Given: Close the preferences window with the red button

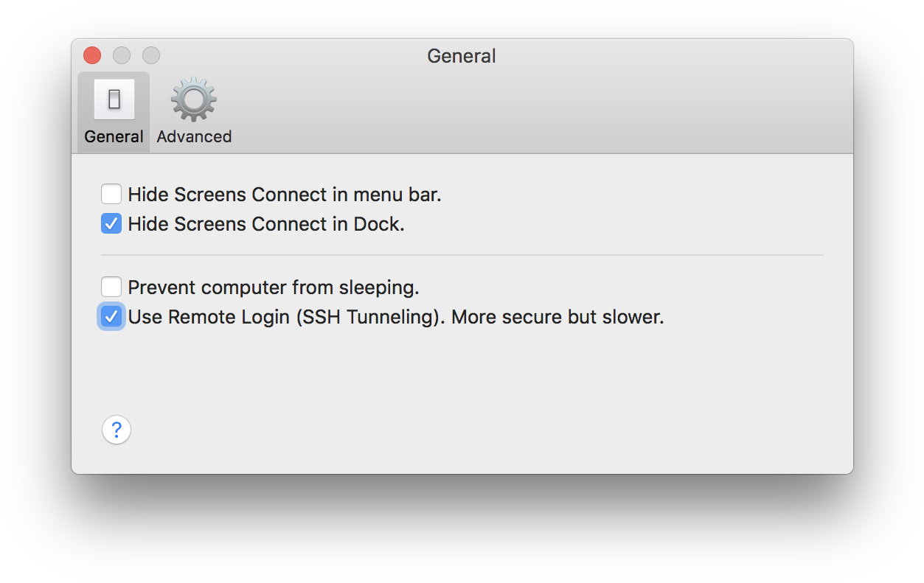Looking at the screenshot, I should 92,55.
